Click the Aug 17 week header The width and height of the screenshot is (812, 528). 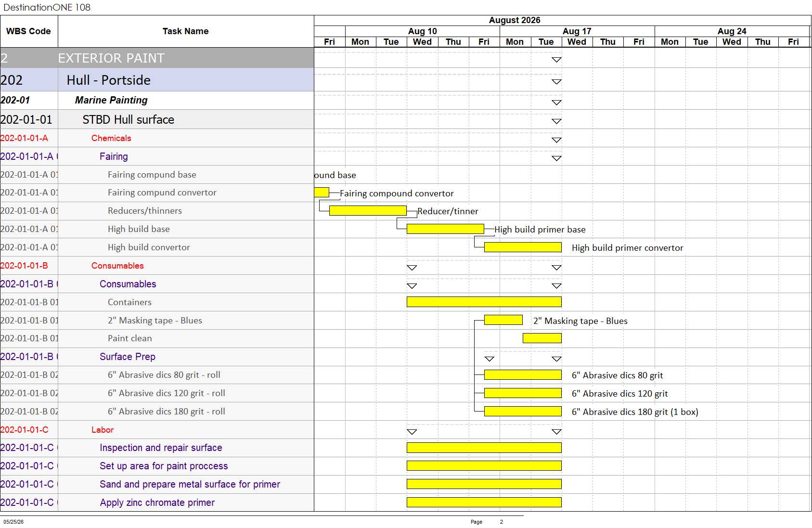[x=577, y=31]
